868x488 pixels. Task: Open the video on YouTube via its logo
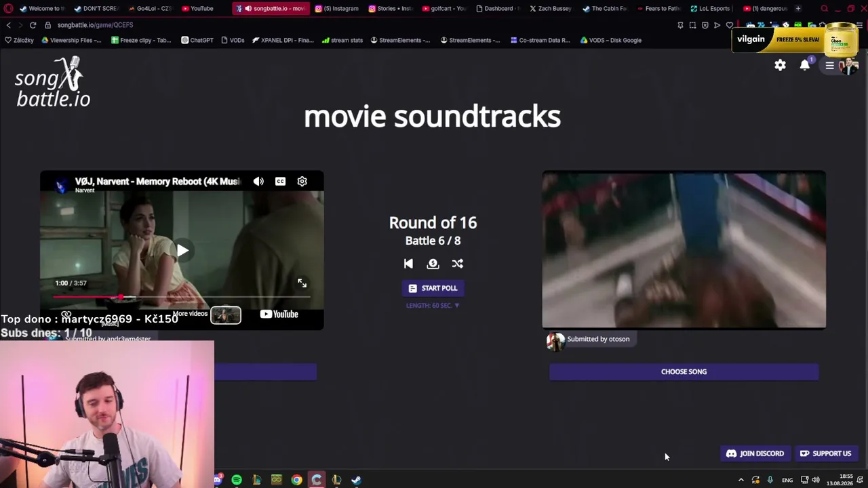click(279, 314)
